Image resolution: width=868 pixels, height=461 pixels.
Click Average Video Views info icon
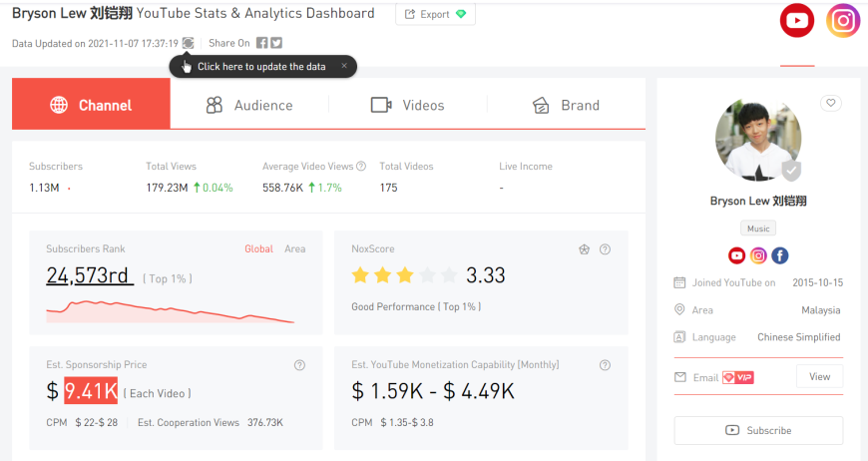point(361,167)
